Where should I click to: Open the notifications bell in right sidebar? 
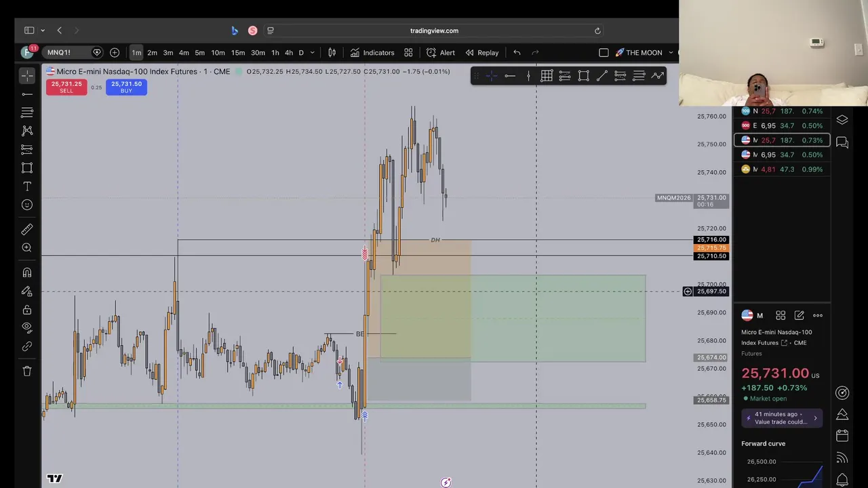[x=842, y=479]
